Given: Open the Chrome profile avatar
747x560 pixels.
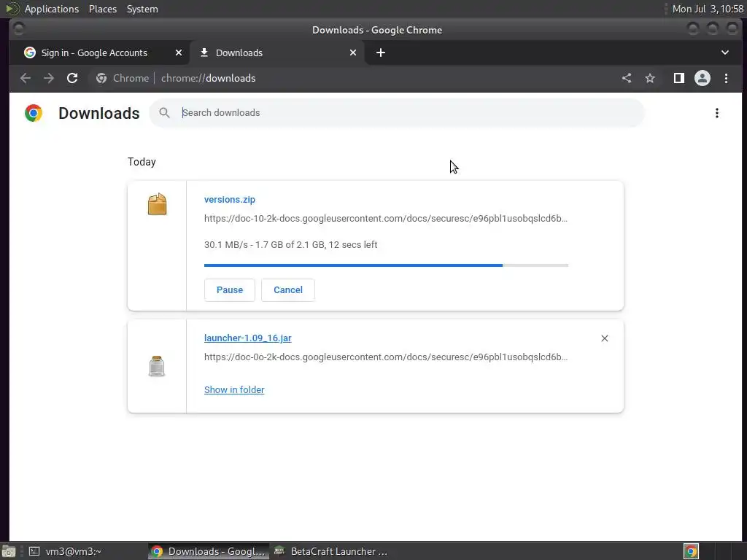Looking at the screenshot, I should coord(703,78).
